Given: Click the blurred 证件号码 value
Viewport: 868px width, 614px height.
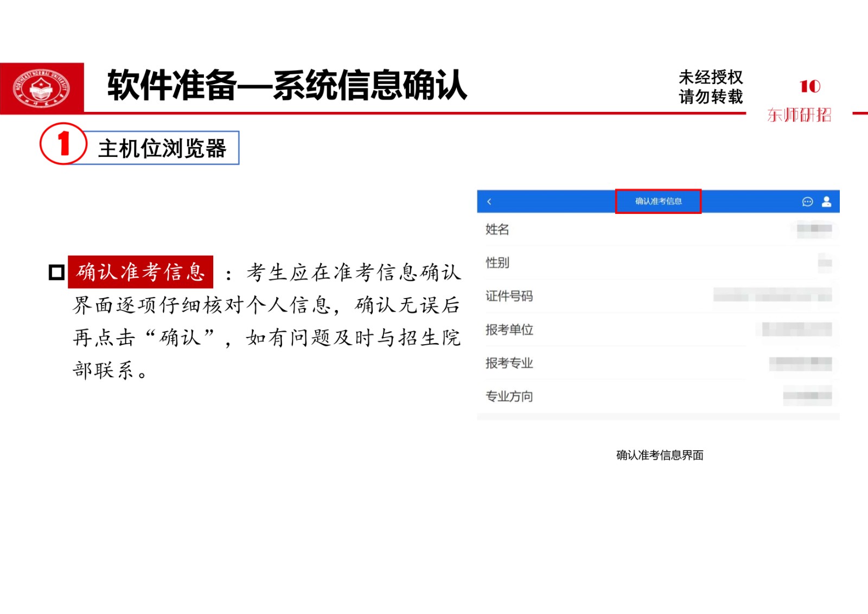Looking at the screenshot, I should (x=773, y=296).
